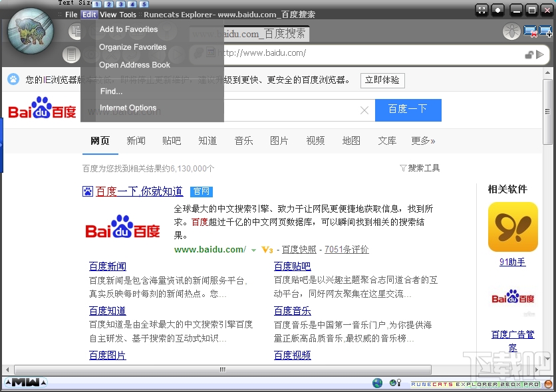The image size is (556, 392).
Task: Open the 7051条评价 reviews link
Action: tap(347, 250)
